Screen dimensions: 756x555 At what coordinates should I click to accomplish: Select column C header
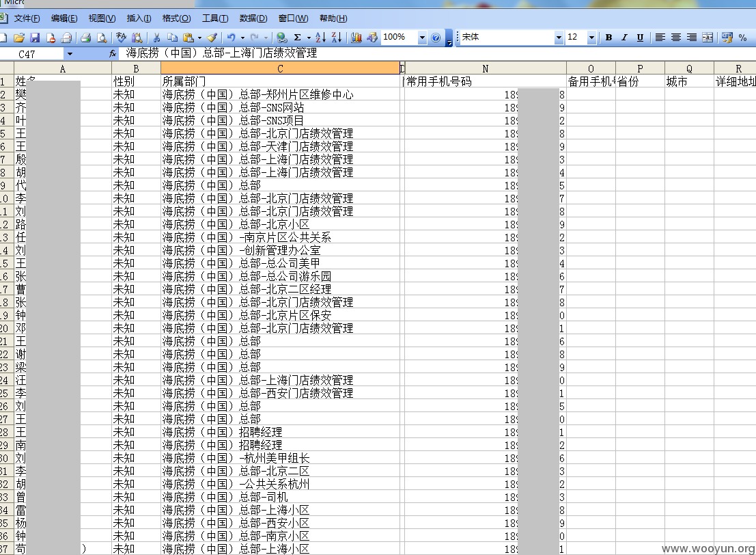pyautogui.click(x=280, y=68)
